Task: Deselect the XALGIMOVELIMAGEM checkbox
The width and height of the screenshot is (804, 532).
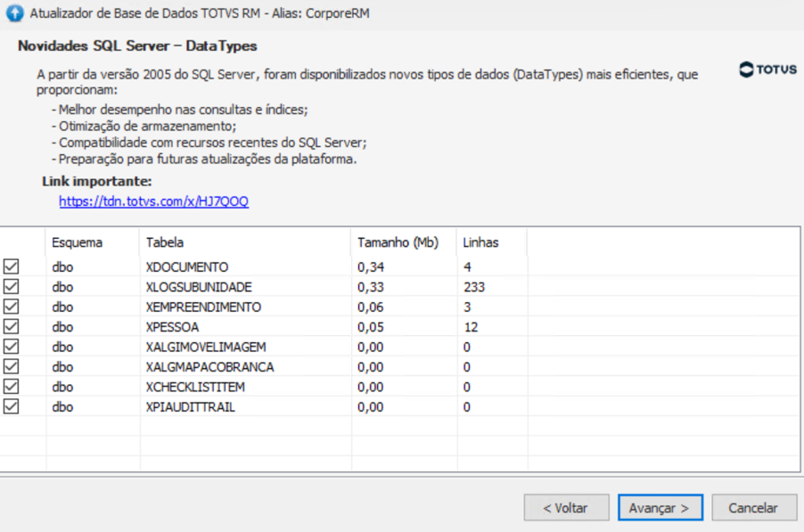Action: click(x=11, y=347)
